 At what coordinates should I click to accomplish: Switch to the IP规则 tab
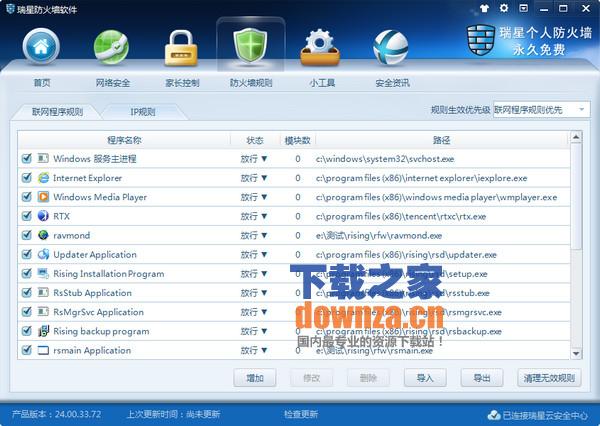[x=143, y=112]
